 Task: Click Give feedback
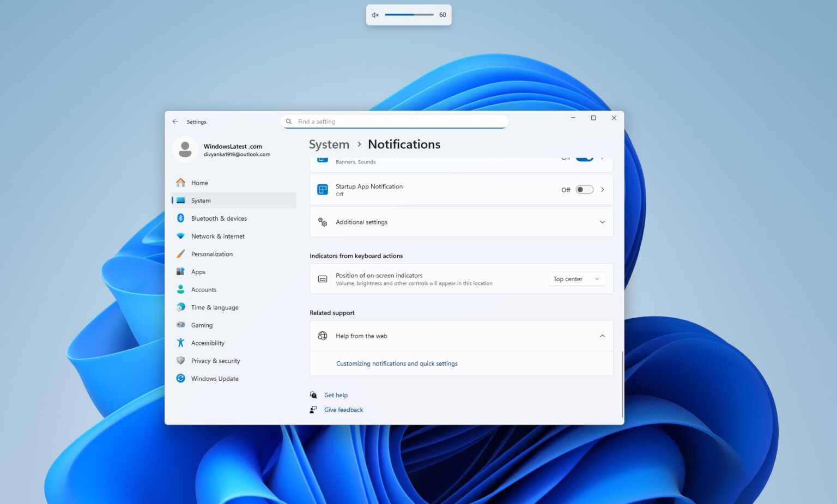[343, 409]
